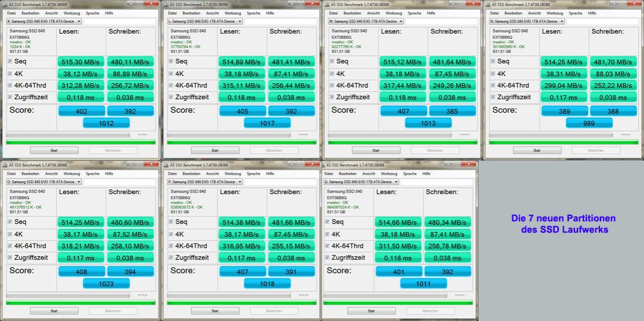
Task: Click the total score 989 in the N: window
Action: pos(589,123)
